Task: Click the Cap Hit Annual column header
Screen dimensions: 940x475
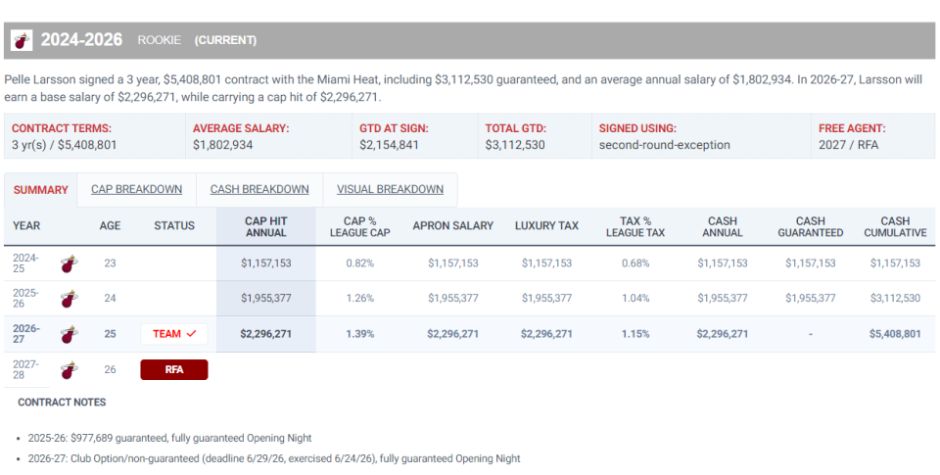Action: click(x=266, y=227)
